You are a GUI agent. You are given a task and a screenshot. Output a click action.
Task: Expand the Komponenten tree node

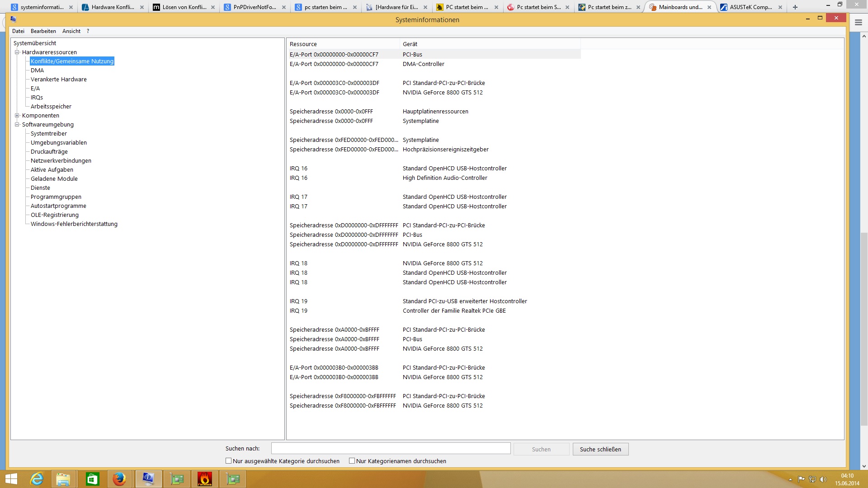[x=17, y=115]
